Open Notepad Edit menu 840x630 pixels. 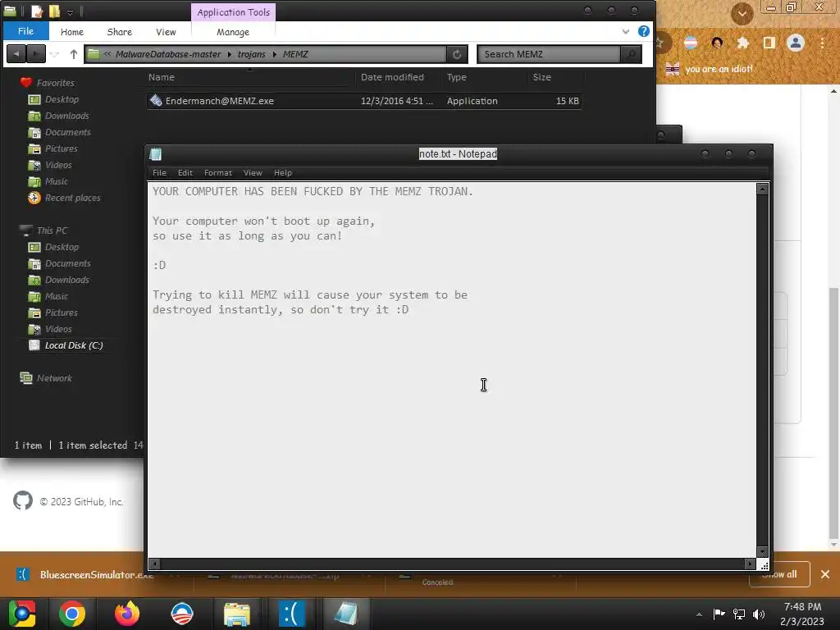point(185,172)
